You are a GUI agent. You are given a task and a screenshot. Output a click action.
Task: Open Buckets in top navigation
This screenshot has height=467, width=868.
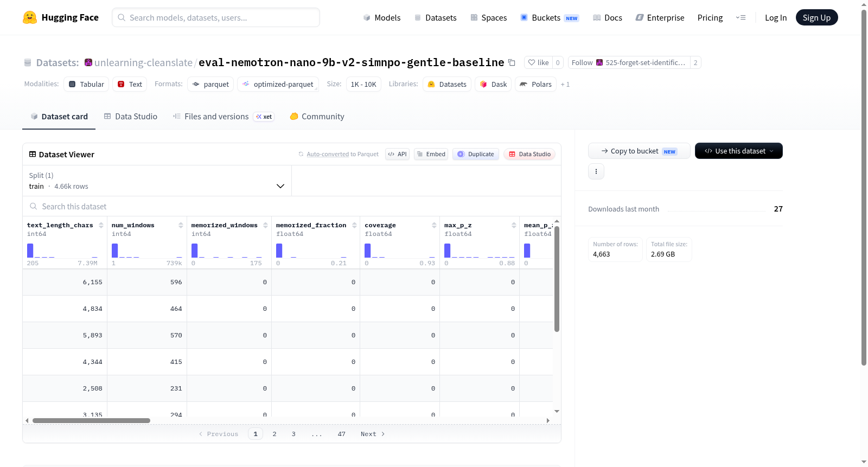(549, 17)
